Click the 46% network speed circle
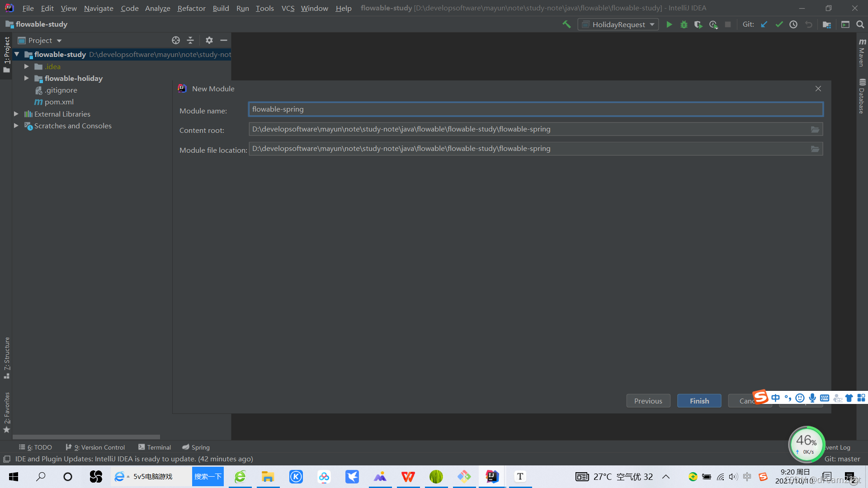Image resolution: width=868 pixels, height=488 pixels. (807, 444)
